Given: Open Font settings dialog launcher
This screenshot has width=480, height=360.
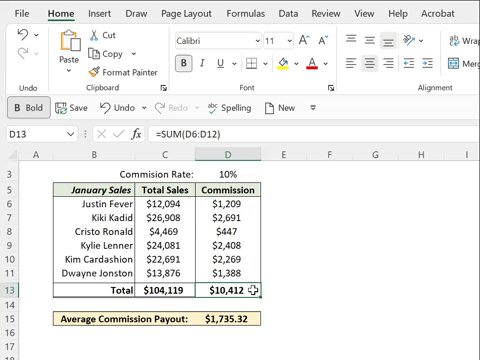Looking at the screenshot, I should click(x=331, y=88).
